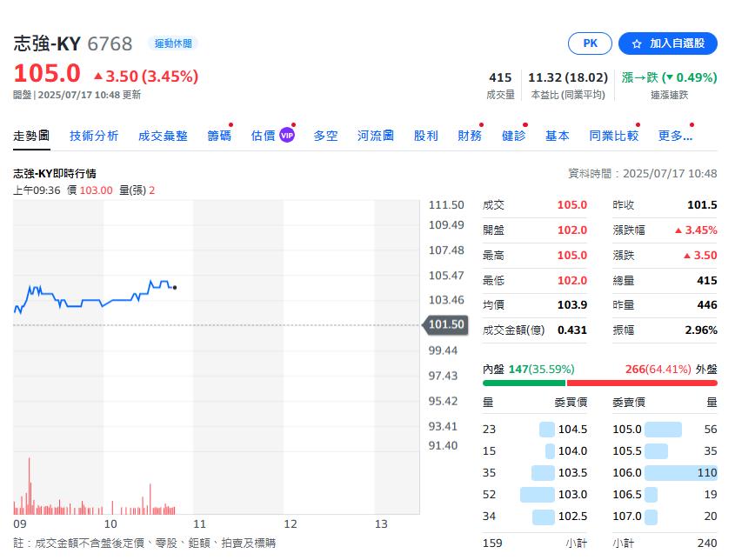Click the 內盤 147(35.59%) label
The width and height of the screenshot is (735, 560).
pos(528,370)
